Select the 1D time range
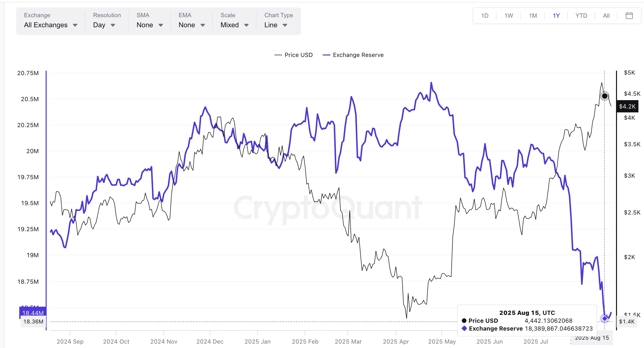Viewport: 644px width, 348px height. tap(484, 16)
